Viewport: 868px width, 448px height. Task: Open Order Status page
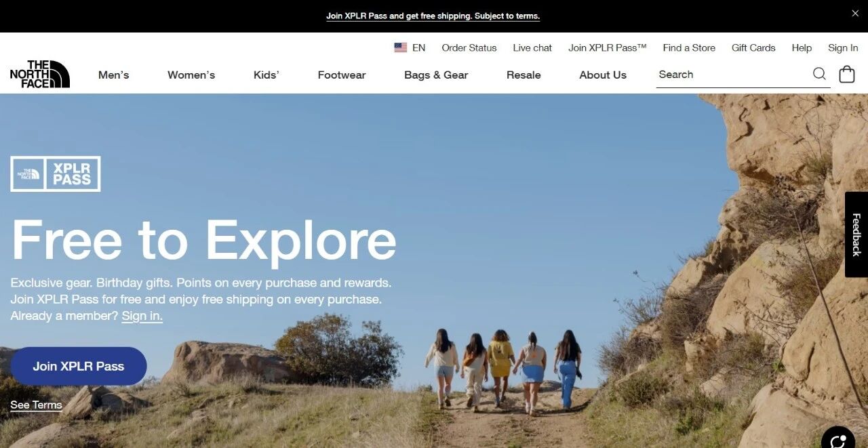[x=469, y=47]
